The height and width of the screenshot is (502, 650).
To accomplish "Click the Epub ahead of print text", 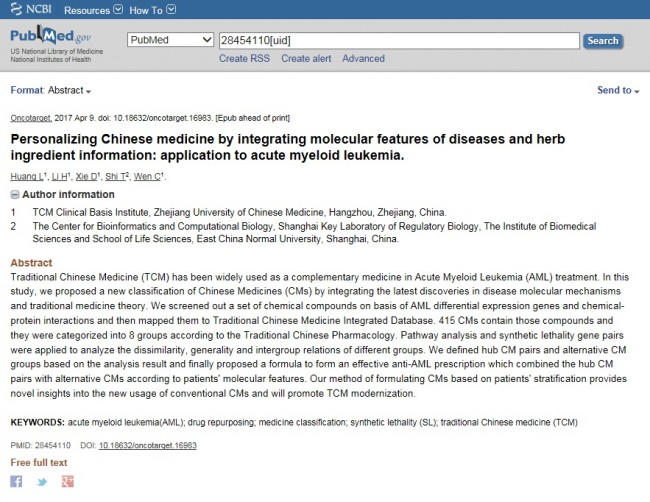I will [x=252, y=118].
